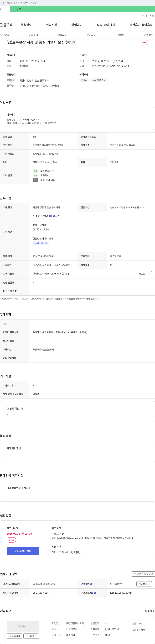
Task: Open the 직업 능력 개발 menu
Action: click(106, 25)
